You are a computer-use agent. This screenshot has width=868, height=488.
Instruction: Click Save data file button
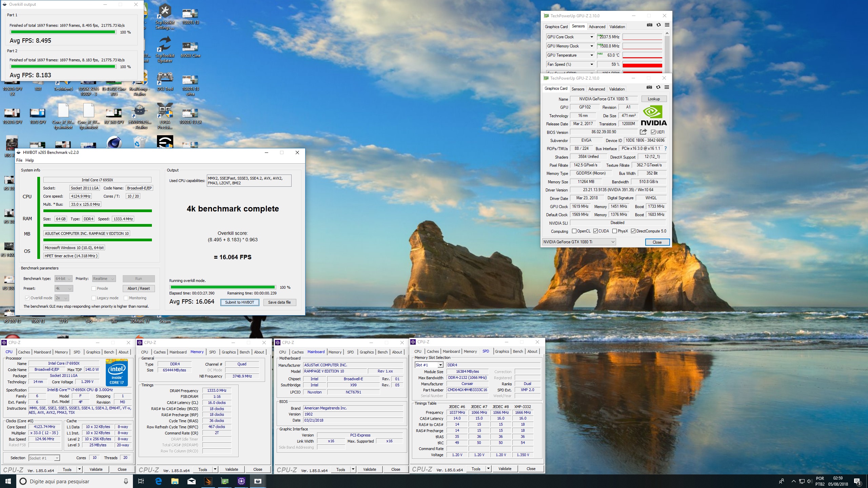click(x=279, y=302)
